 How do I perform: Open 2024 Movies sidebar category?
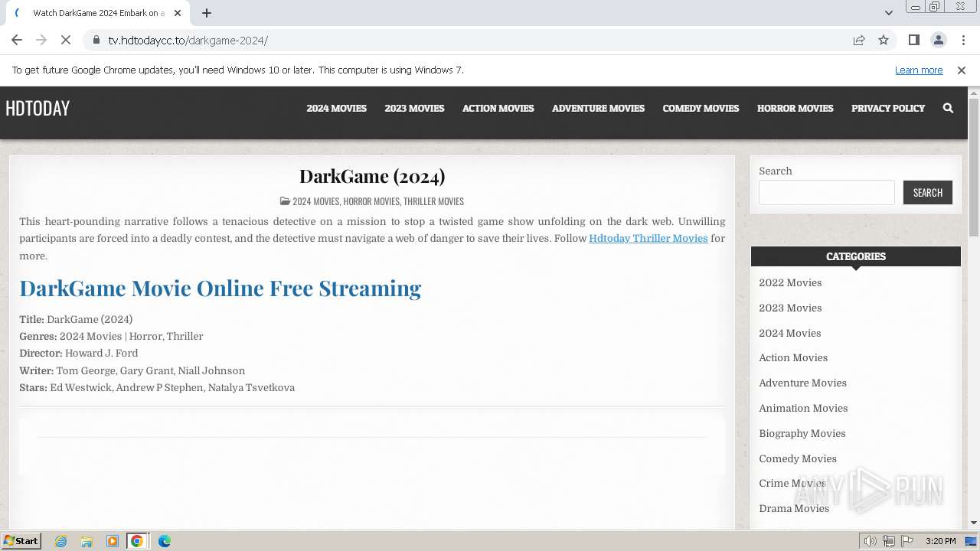coord(790,333)
